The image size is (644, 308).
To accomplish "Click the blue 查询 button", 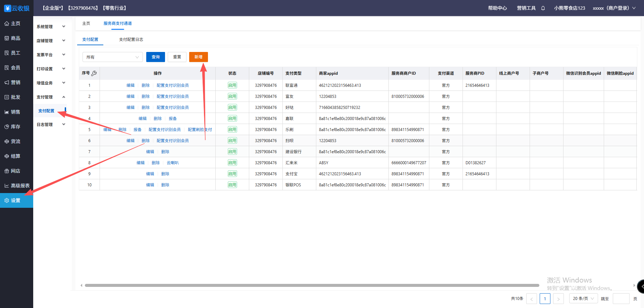I will [x=155, y=57].
